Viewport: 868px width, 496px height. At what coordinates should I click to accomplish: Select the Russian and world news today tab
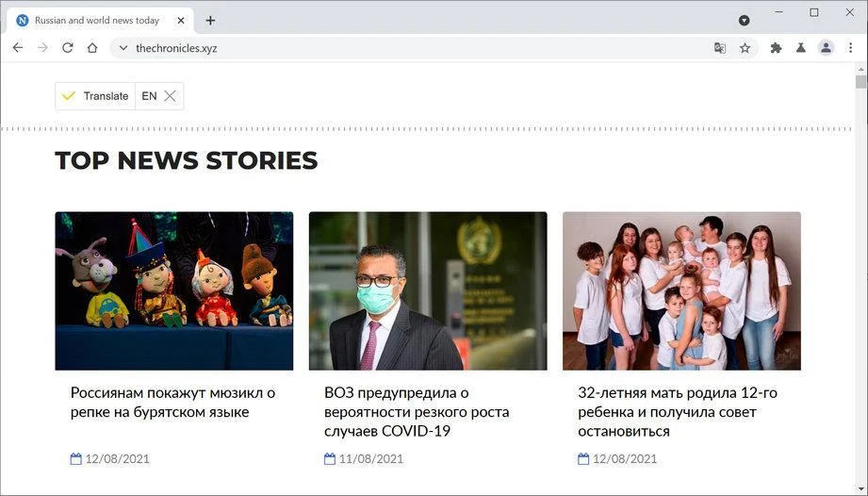pos(100,21)
